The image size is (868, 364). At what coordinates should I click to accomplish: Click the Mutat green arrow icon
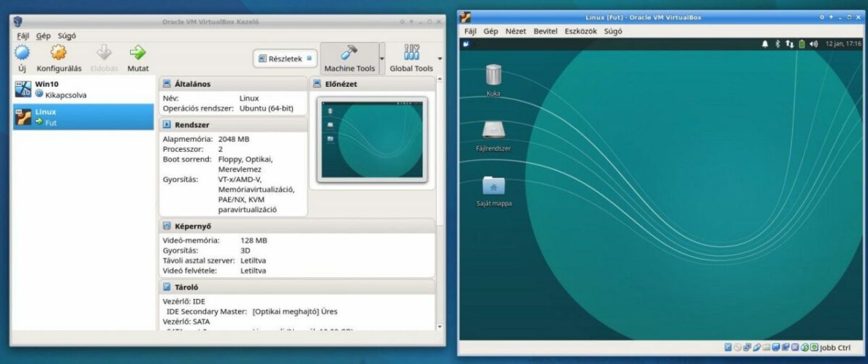[x=137, y=53]
